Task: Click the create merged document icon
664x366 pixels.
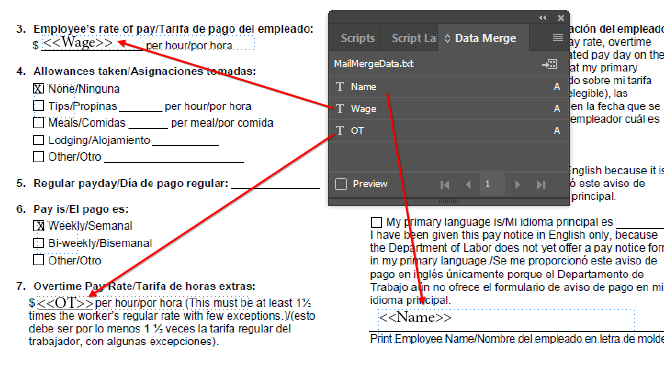Action: point(549,64)
